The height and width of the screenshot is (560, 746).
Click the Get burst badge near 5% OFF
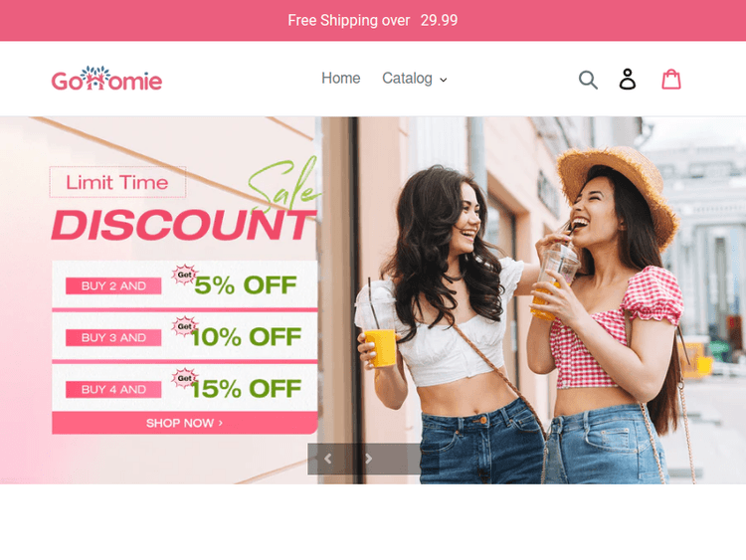[x=185, y=275]
